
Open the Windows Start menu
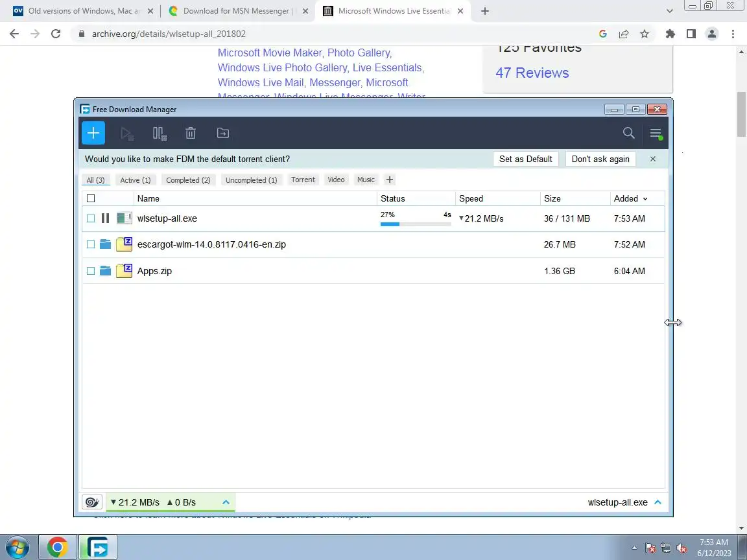point(18,547)
